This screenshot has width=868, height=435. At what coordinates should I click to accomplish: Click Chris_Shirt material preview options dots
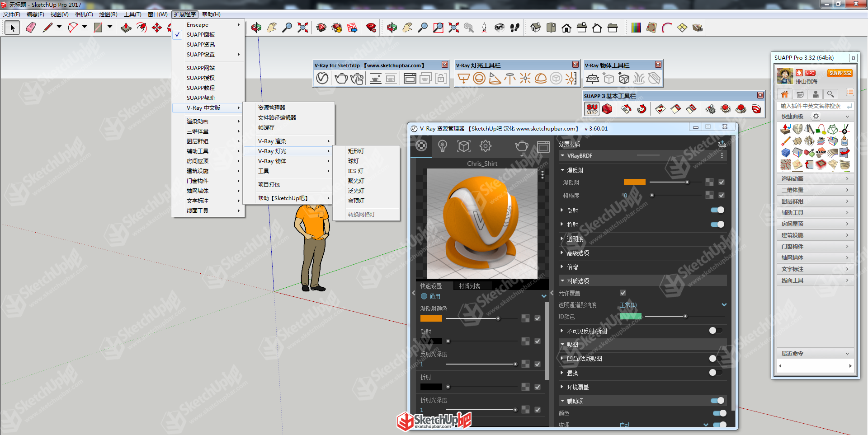coord(542,175)
